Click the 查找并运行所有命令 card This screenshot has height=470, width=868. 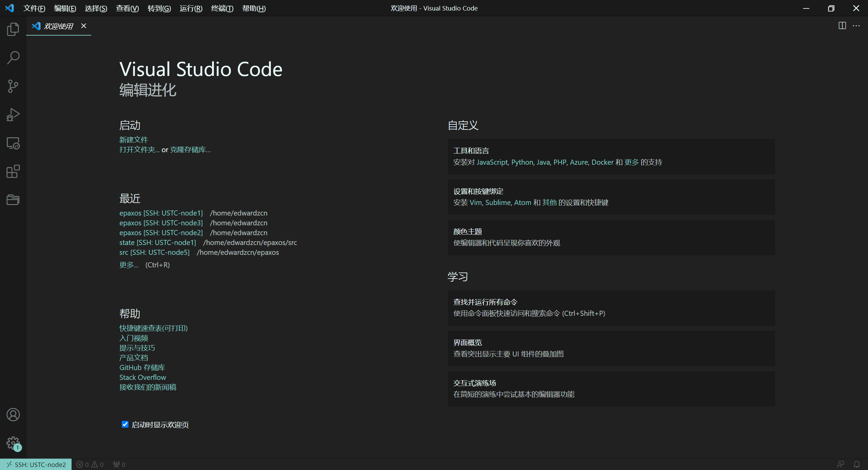(611, 308)
